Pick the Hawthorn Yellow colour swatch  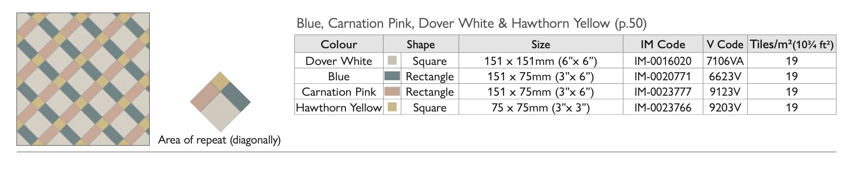tap(392, 107)
